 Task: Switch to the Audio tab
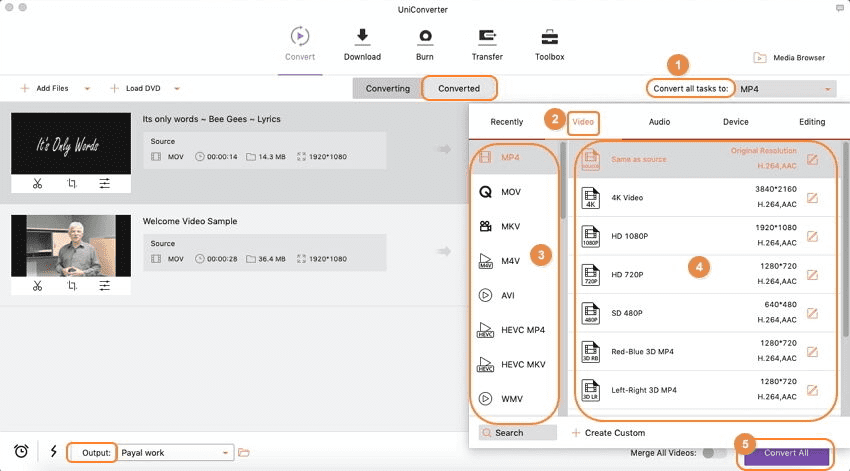[x=659, y=122]
